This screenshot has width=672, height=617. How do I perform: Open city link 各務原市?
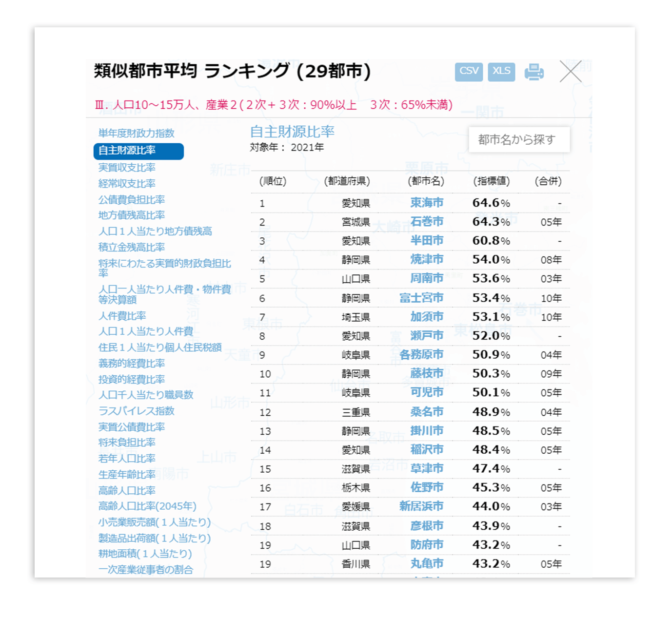421,355
